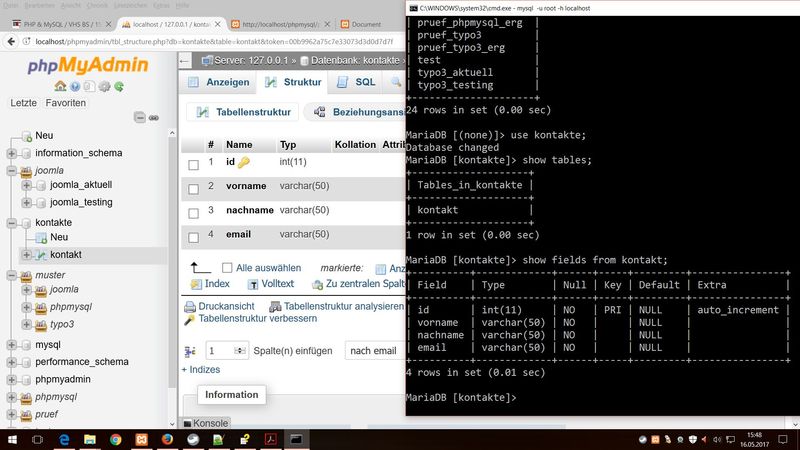800x450 pixels.
Task: Click the panel collapse arrow beside Server breadcrumb
Action: pos(184,61)
